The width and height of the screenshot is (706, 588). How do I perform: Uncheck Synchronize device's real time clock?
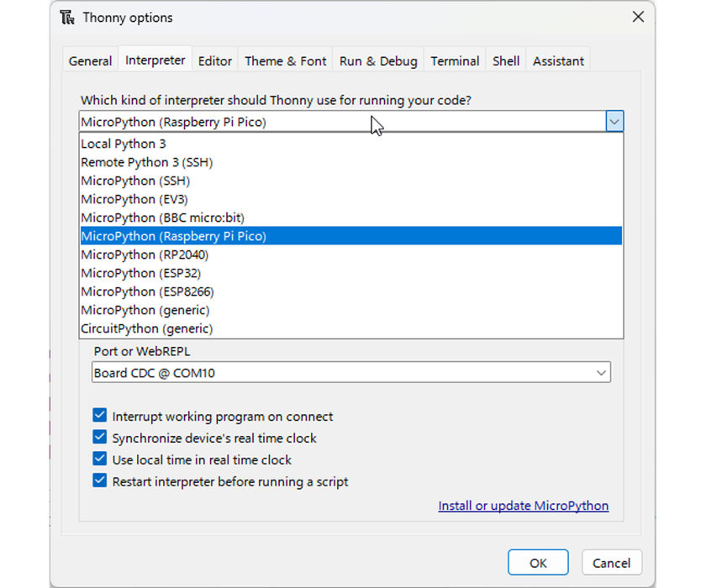coord(100,437)
